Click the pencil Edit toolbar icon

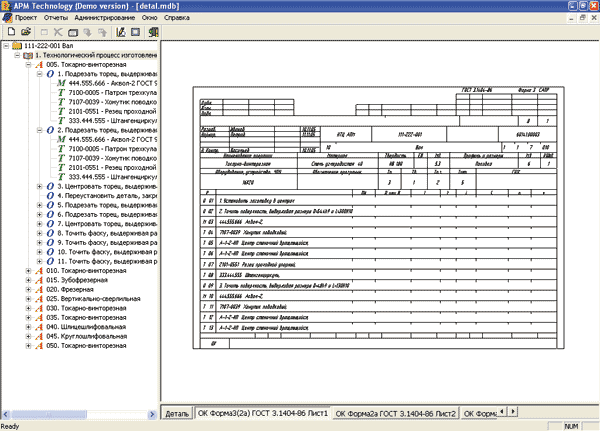(x=118, y=32)
